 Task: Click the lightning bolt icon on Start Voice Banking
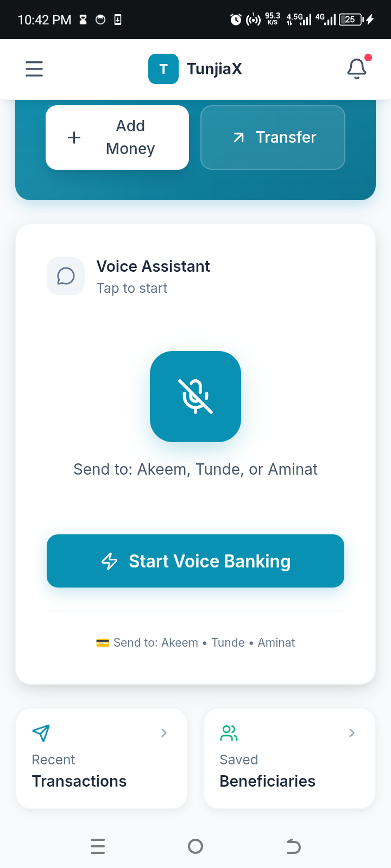tap(110, 561)
